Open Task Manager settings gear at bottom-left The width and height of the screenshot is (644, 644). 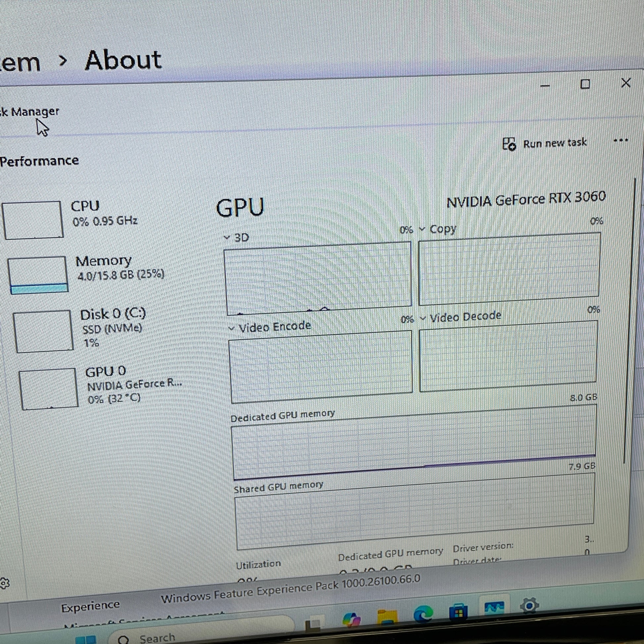[x=4, y=583]
